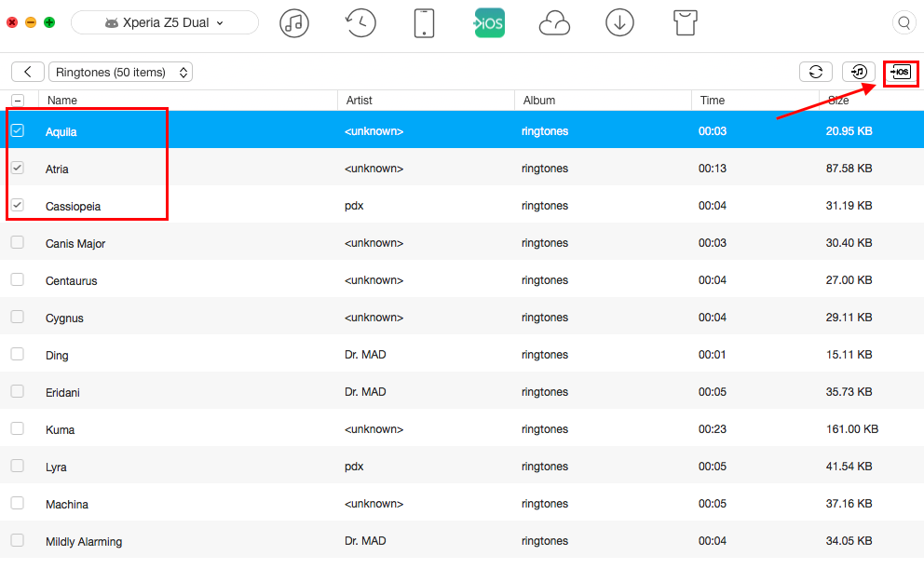This screenshot has width=924, height=569.
Task: Sort by the Artist column header
Action: [359, 101]
